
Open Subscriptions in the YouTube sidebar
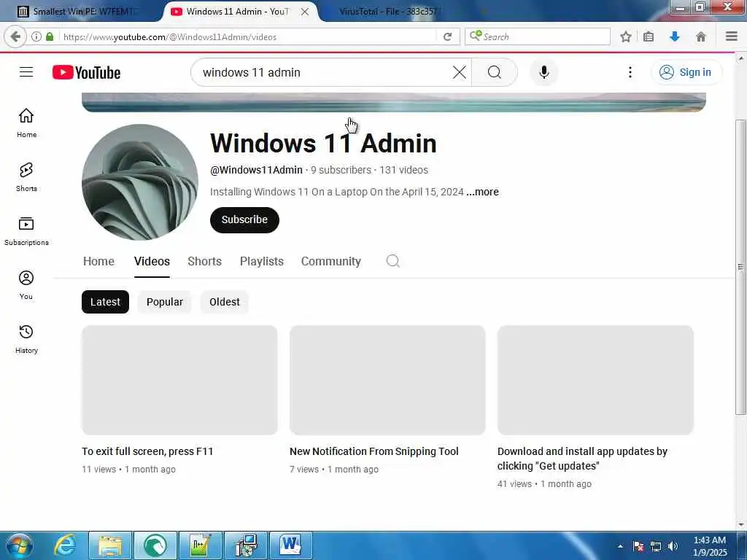point(26,231)
